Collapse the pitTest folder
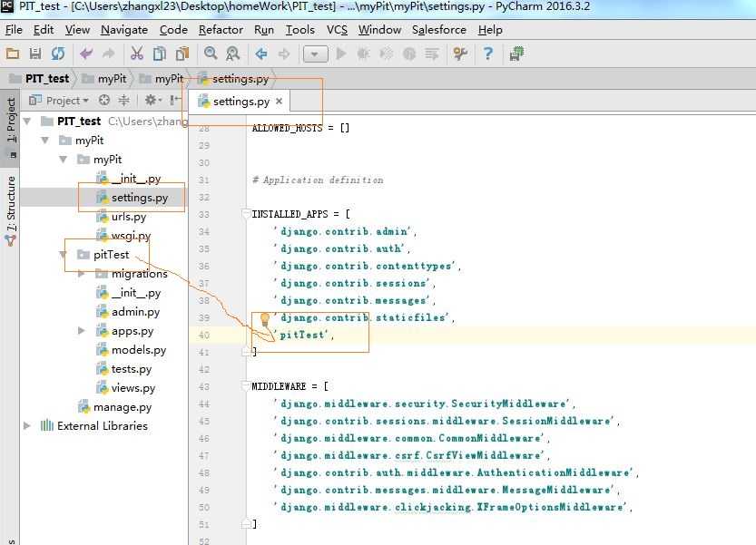This screenshot has width=756, height=545. [x=64, y=255]
